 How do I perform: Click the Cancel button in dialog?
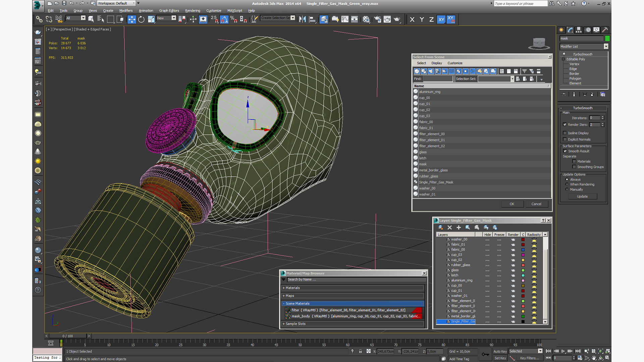pos(536,204)
